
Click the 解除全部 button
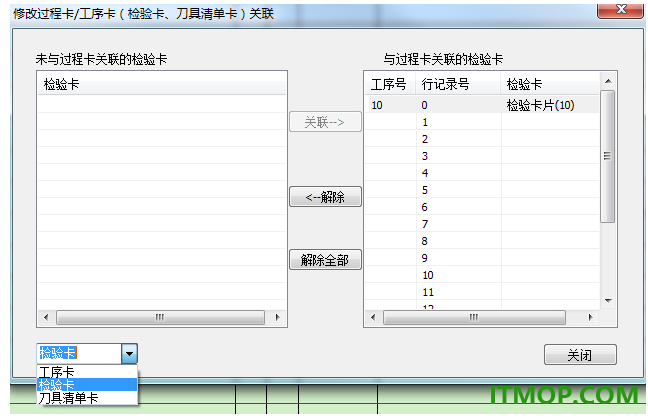325,260
